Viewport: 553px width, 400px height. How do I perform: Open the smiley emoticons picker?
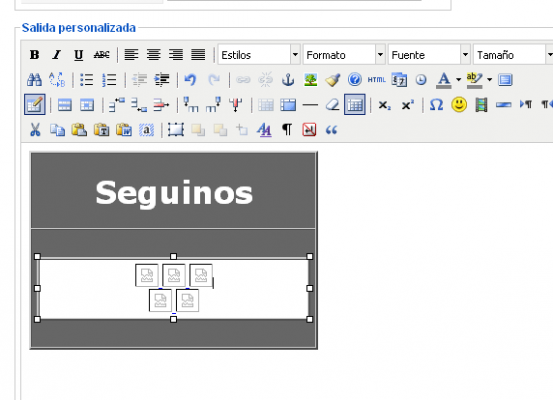click(x=459, y=105)
